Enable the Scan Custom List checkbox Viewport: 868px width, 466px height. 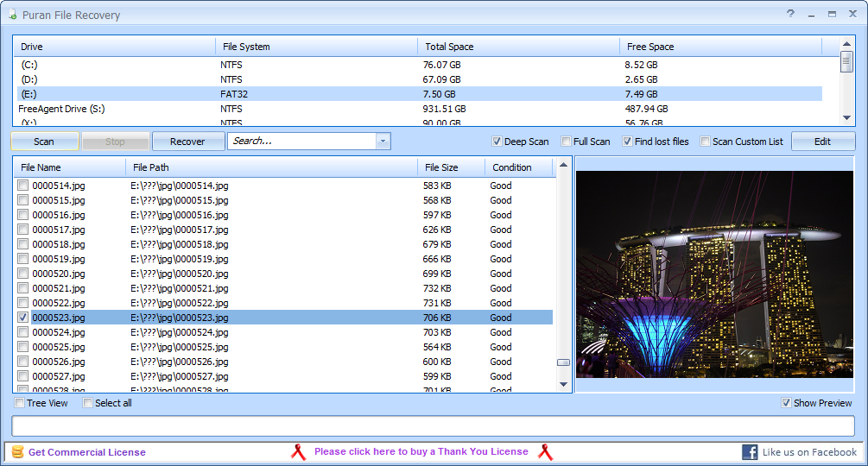[x=705, y=142]
